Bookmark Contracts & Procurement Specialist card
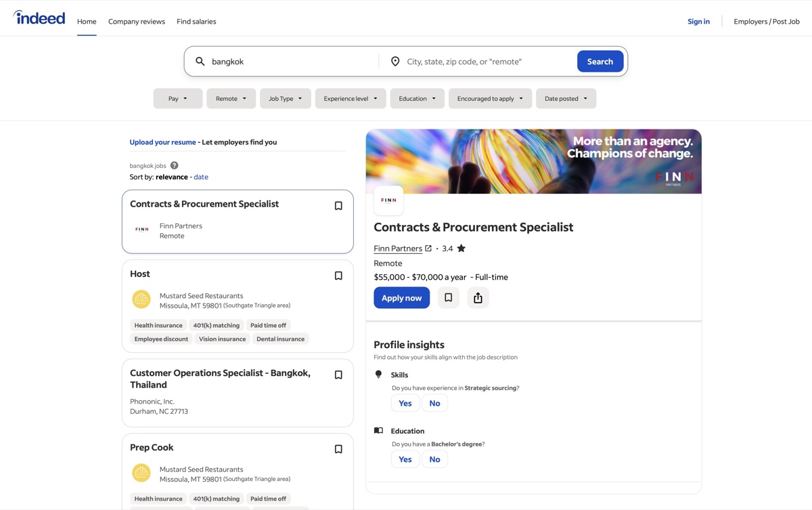Image resolution: width=812 pixels, height=510 pixels. click(338, 206)
